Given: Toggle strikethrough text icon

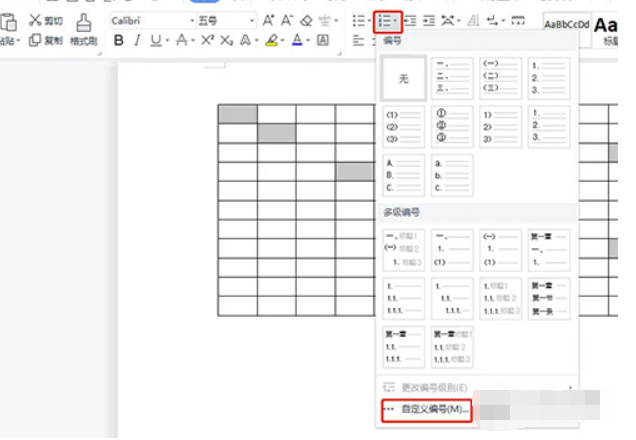Looking at the screenshot, I should [182, 40].
